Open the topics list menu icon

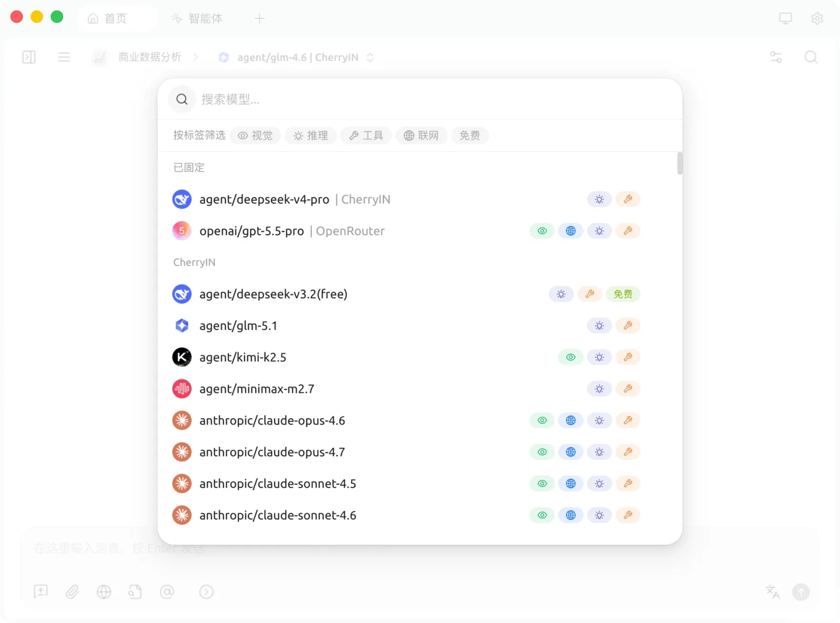pyautogui.click(x=64, y=57)
